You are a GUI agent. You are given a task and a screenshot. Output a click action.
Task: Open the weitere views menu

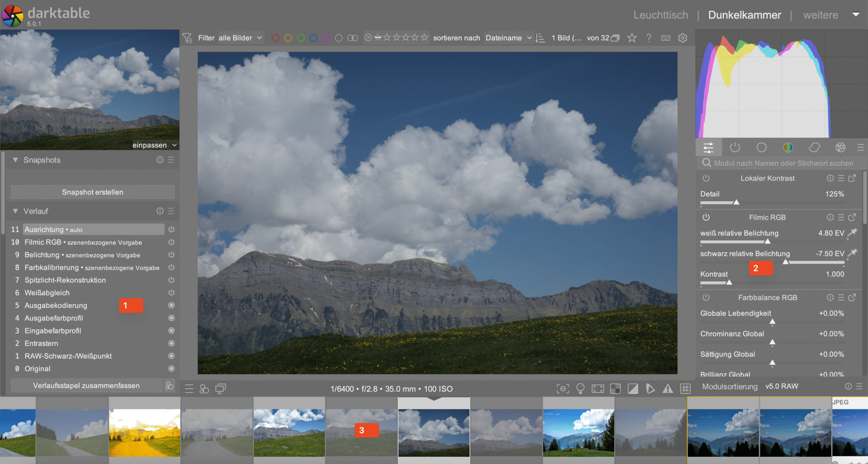click(x=821, y=15)
